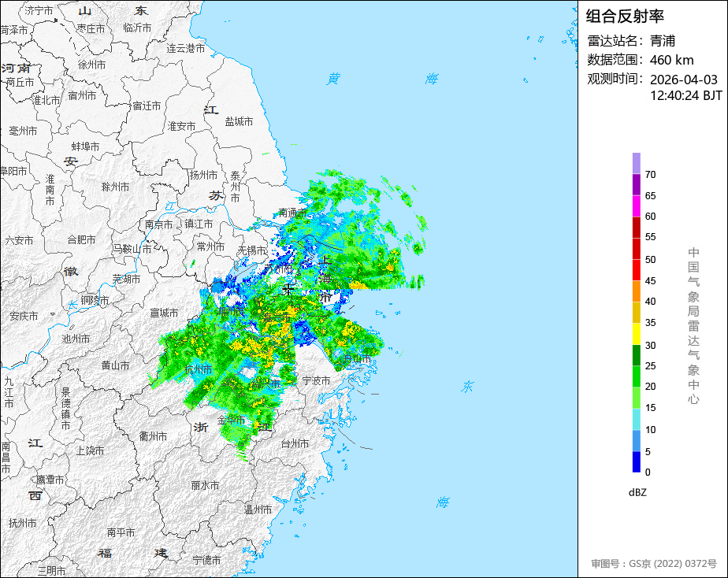
Task: Click the 芜湖市 city label
Action: pyautogui.click(x=126, y=279)
